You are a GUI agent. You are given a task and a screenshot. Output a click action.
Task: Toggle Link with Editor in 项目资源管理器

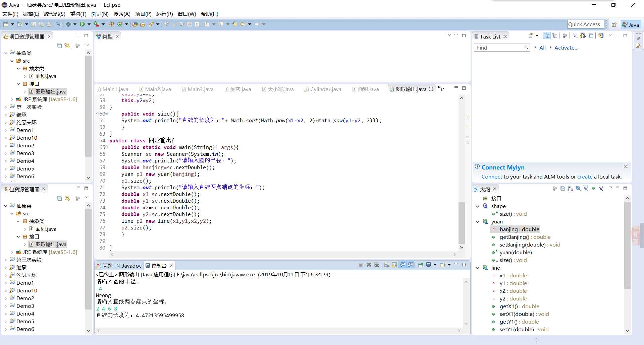click(x=67, y=46)
